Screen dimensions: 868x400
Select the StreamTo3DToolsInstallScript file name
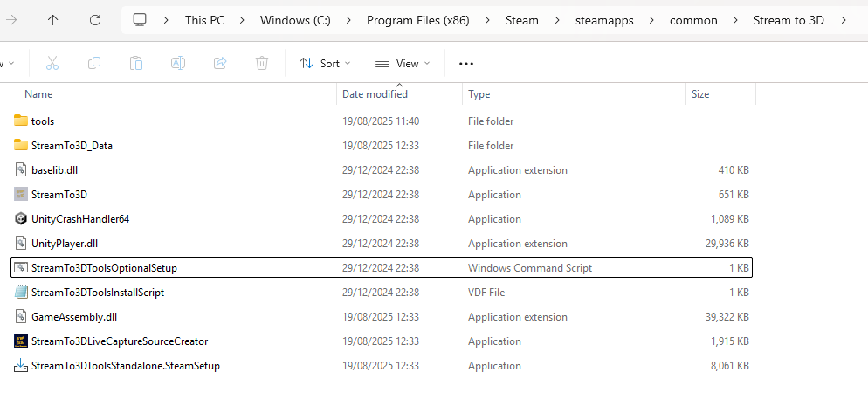tap(98, 293)
